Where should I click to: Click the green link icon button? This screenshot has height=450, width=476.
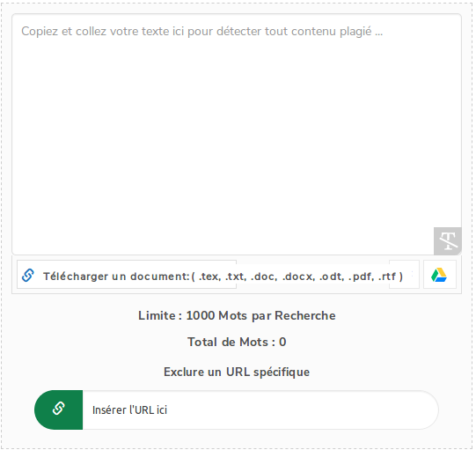[58, 409]
